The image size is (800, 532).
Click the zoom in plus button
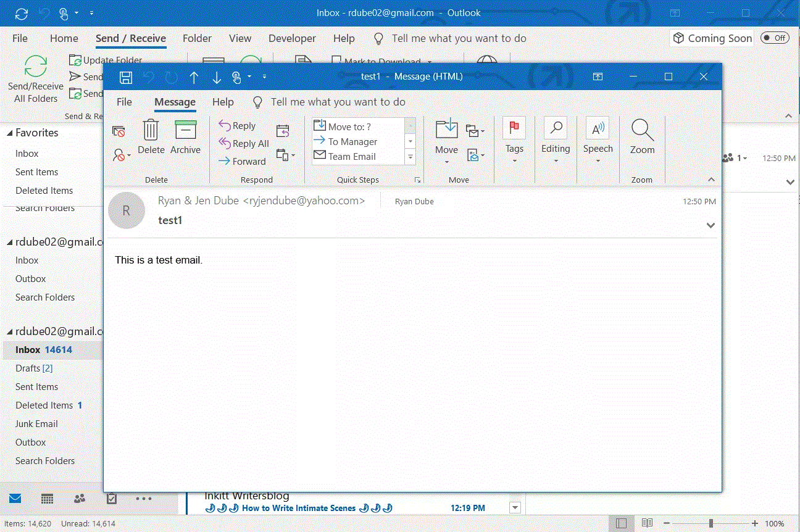(755, 523)
